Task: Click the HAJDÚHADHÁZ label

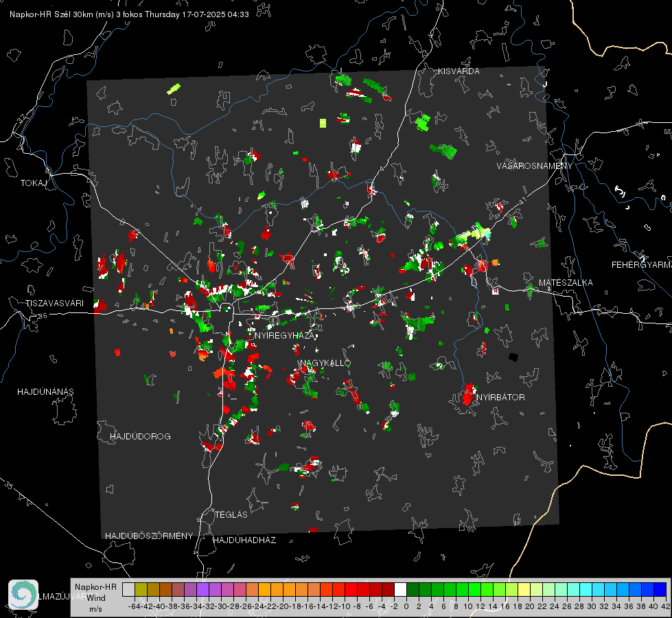Action: pos(244,540)
